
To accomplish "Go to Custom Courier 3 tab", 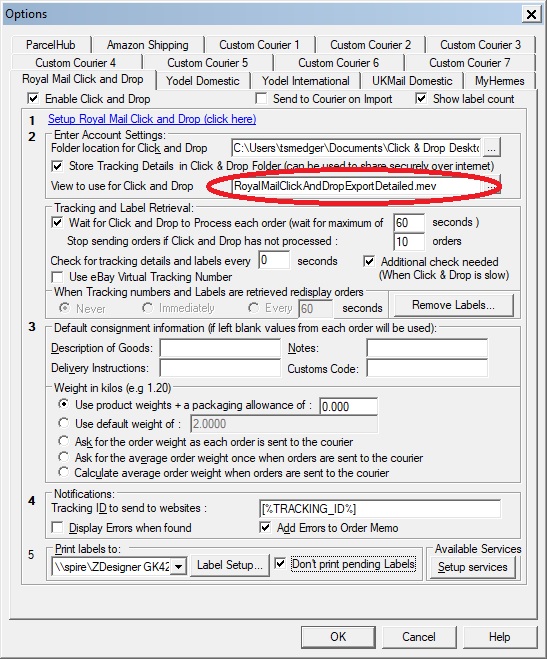I will (480, 45).
